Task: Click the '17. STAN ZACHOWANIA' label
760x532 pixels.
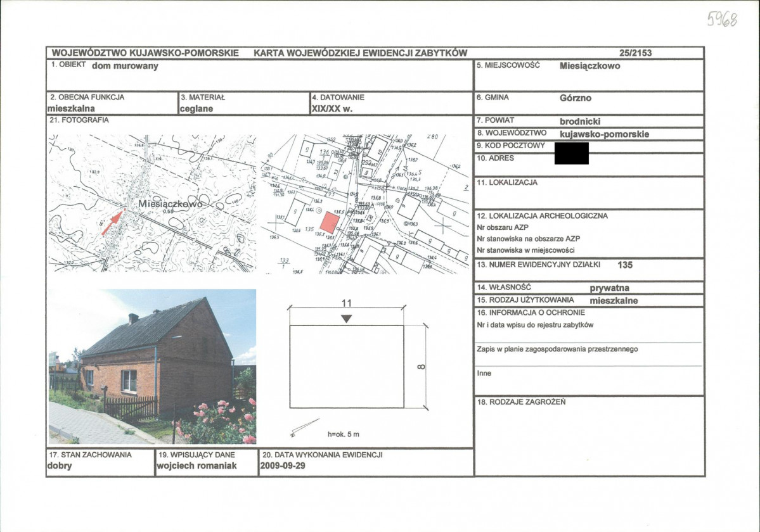Action: coord(90,455)
